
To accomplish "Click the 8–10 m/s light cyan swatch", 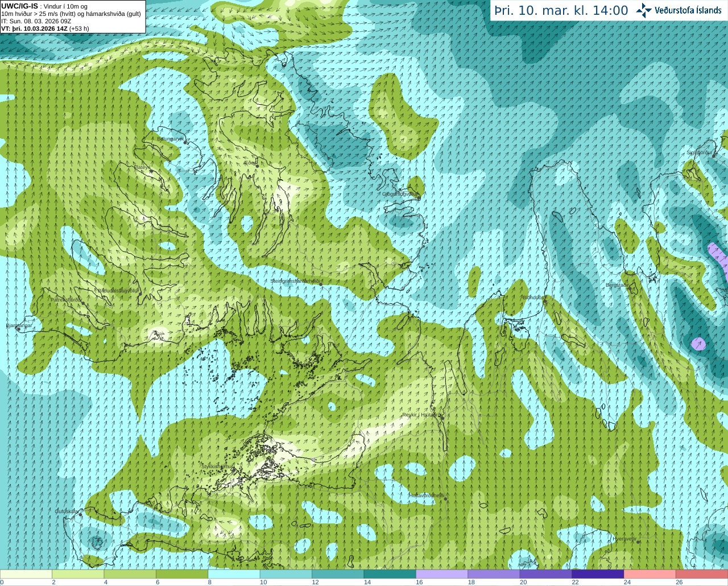I will (x=234, y=574).
